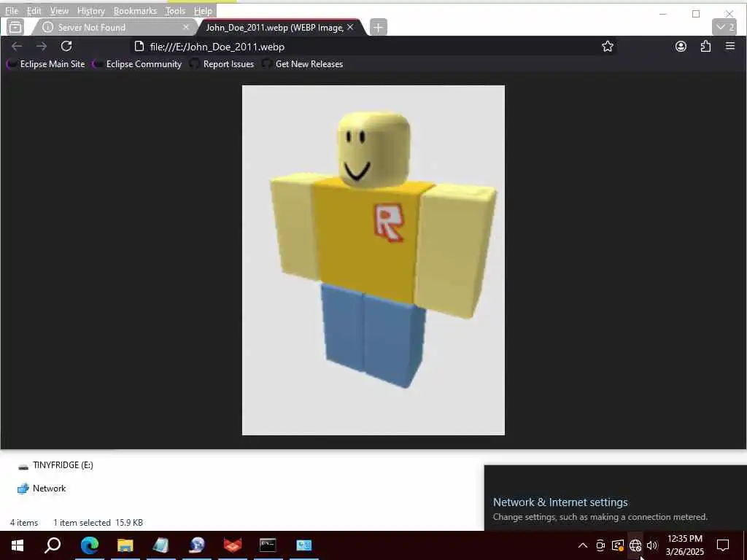
Task: Open the hamburger application menu
Action: click(729, 46)
